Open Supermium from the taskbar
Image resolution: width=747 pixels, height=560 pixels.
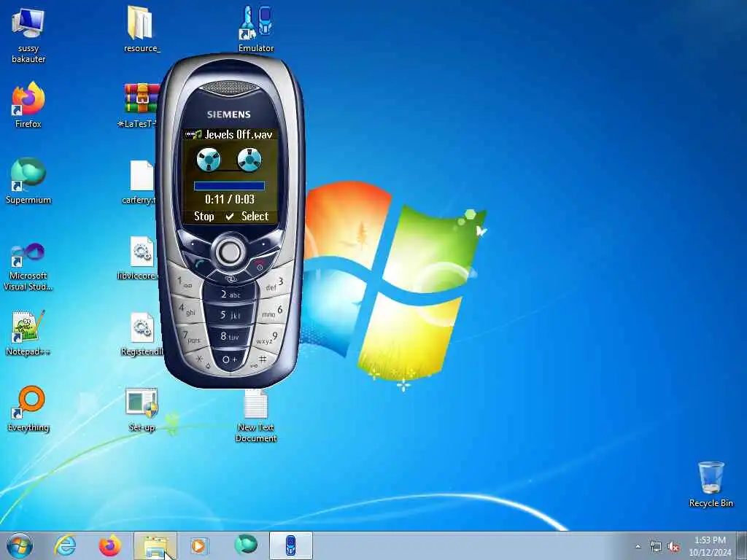click(246, 545)
